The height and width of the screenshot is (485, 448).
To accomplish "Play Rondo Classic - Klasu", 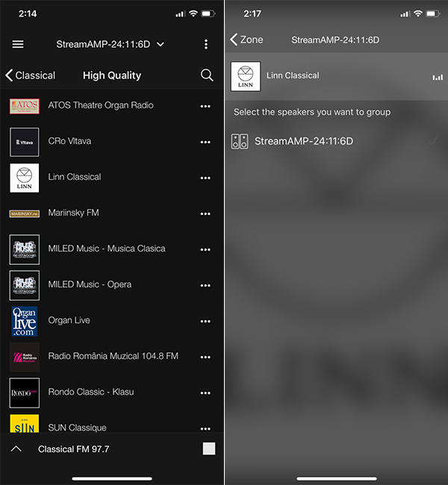I will (x=91, y=392).
